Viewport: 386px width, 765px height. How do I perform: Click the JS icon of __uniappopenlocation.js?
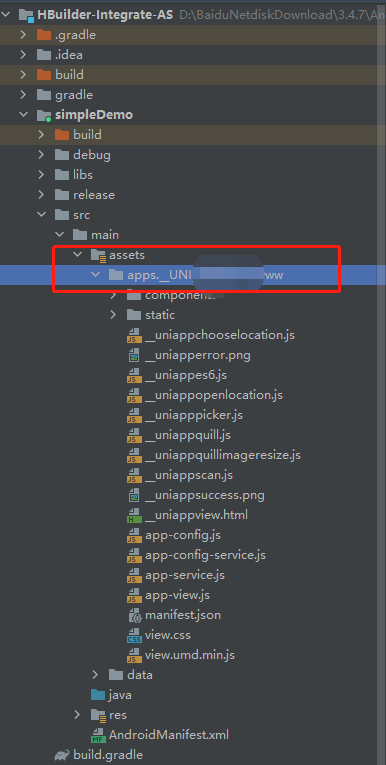point(134,395)
